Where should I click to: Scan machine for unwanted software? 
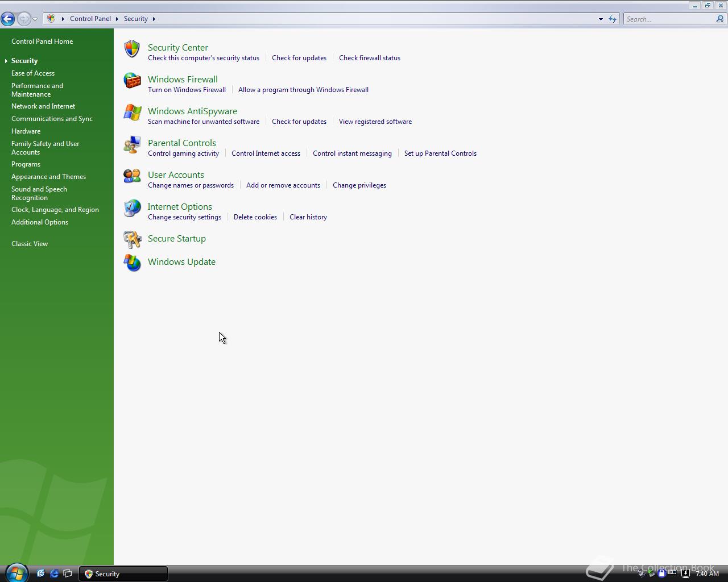204,122
